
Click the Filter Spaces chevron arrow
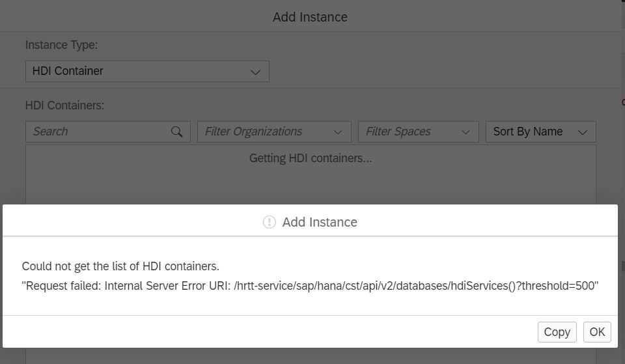tap(465, 132)
